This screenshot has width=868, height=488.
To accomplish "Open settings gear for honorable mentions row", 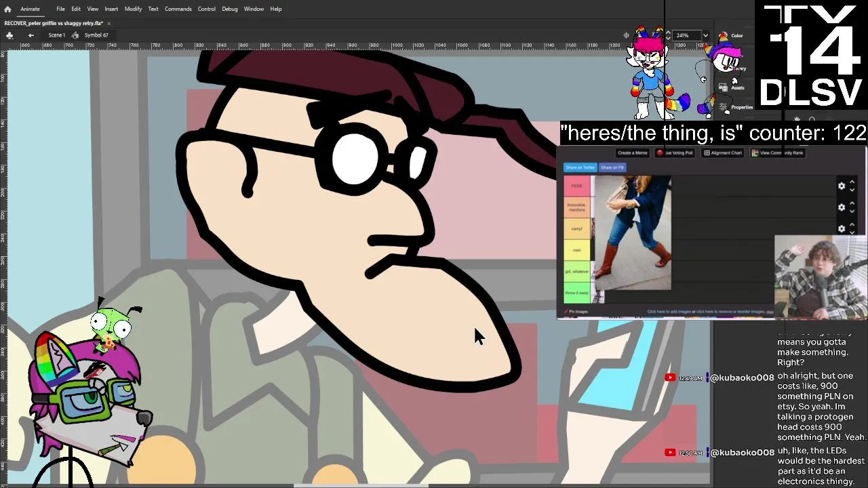I will pyautogui.click(x=842, y=207).
